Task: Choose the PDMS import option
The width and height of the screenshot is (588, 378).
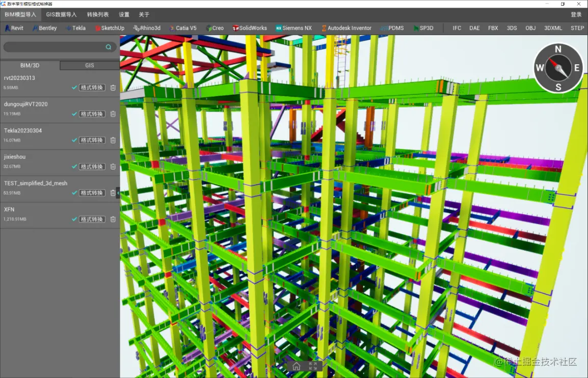Action: 392,28
